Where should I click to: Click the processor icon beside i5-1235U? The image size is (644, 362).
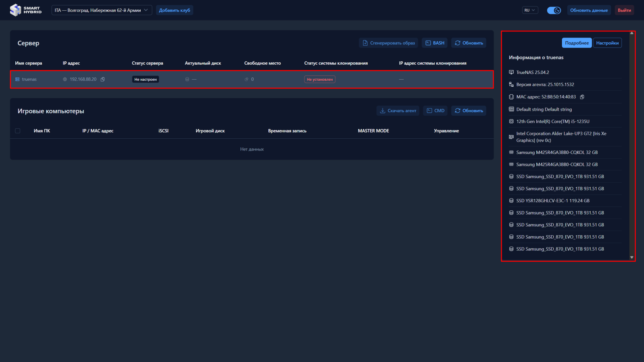[511, 121]
